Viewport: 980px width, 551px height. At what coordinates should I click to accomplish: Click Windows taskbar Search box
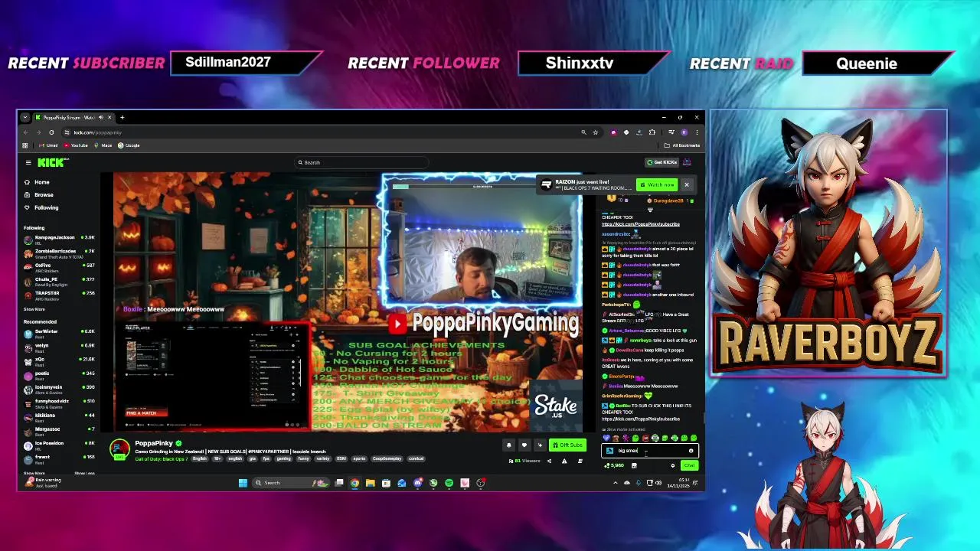pos(291,483)
